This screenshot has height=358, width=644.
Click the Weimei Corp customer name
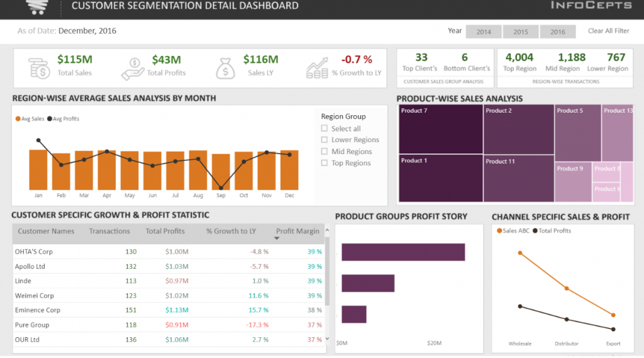pos(35,296)
